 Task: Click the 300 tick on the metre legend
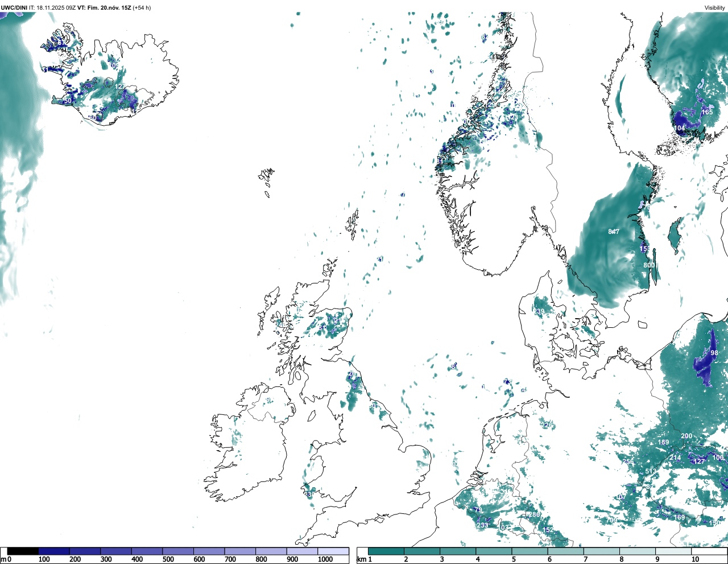click(x=106, y=559)
